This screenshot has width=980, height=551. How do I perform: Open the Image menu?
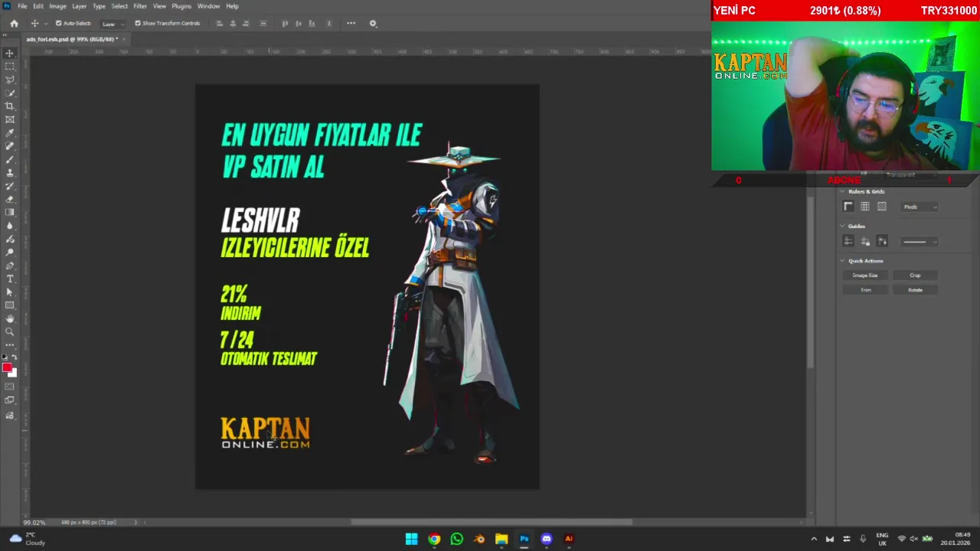(57, 6)
